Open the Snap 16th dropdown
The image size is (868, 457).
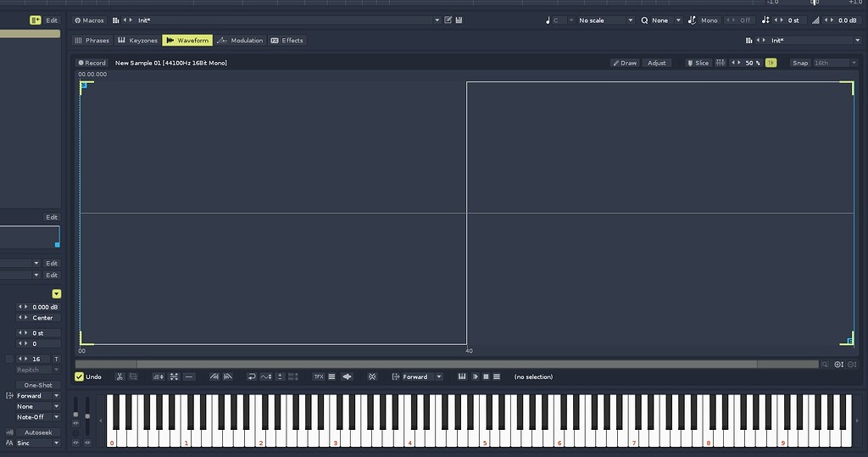(835, 63)
